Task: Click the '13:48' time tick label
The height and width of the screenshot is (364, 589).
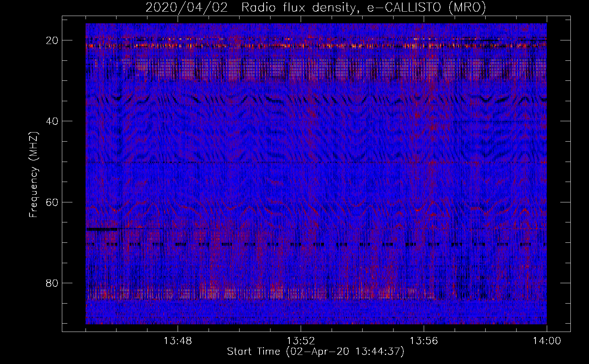Action: tap(178, 341)
